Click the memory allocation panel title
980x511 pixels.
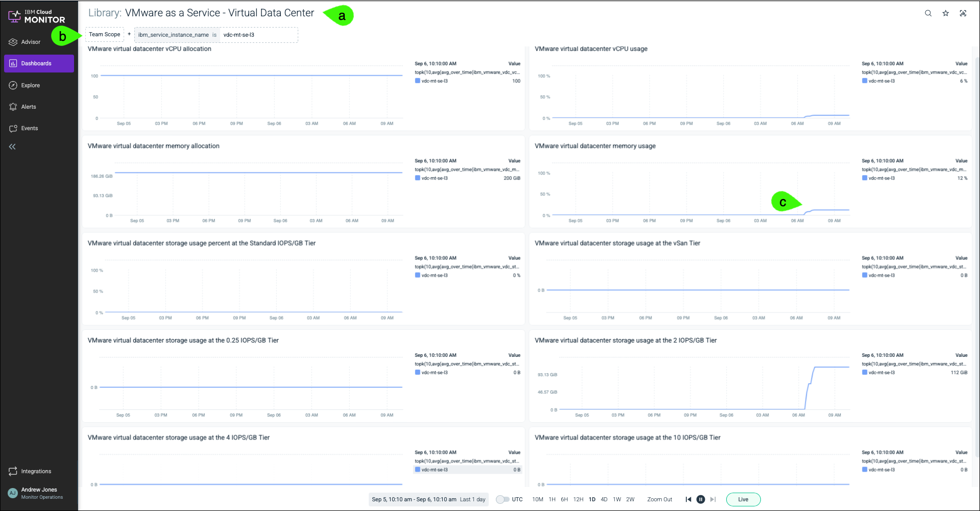tap(153, 146)
